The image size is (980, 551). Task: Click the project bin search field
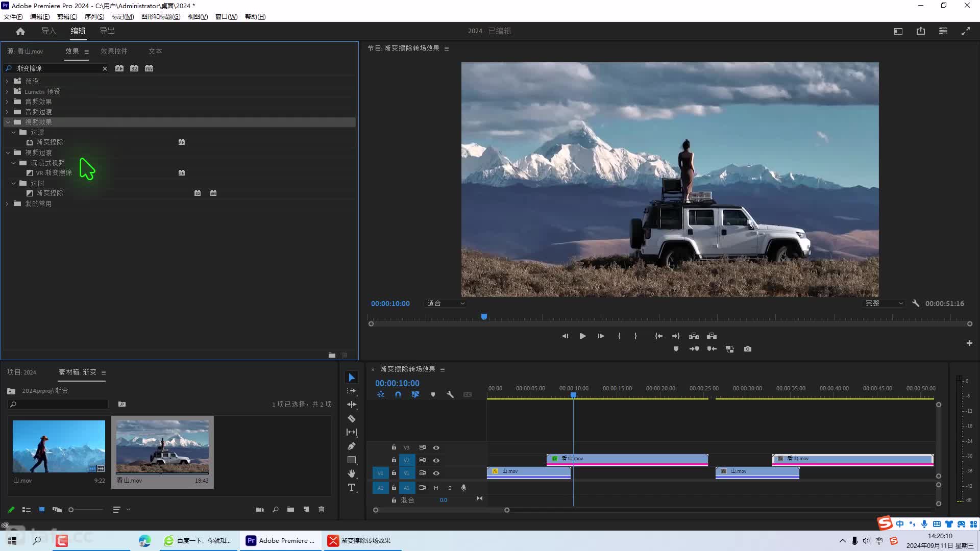pyautogui.click(x=58, y=404)
